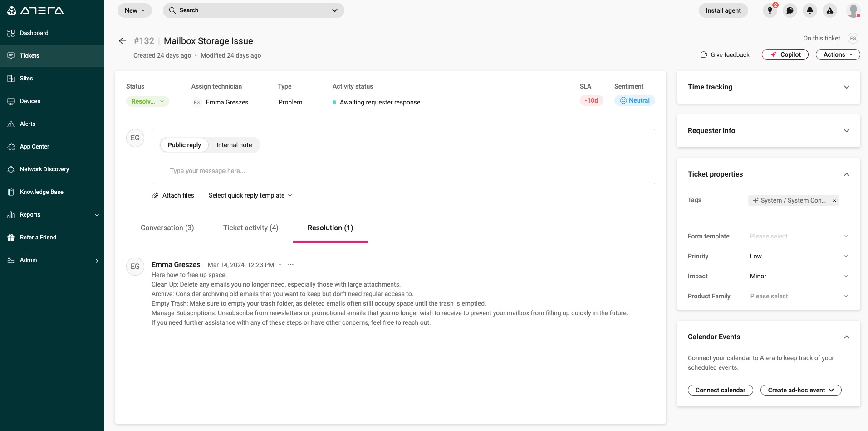
Task: Click the three-dot menu on the resolution entry
Action: (x=291, y=265)
